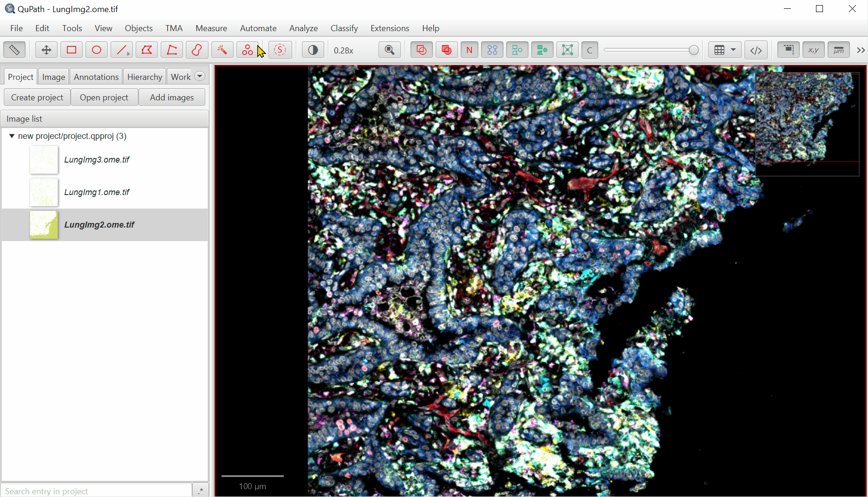The height and width of the screenshot is (497, 868).
Task: Open the line tool options arrow
Action: tap(127, 54)
